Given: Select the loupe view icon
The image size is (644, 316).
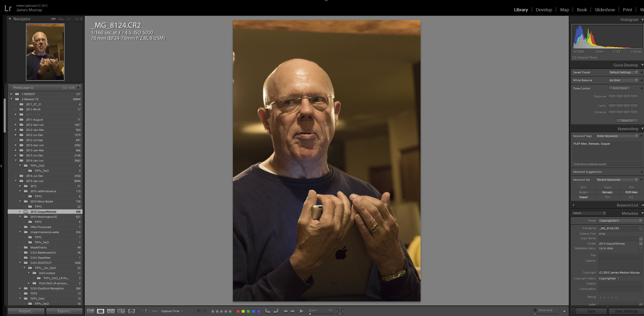Looking at the screenshot, I should (x=100, y=311).
